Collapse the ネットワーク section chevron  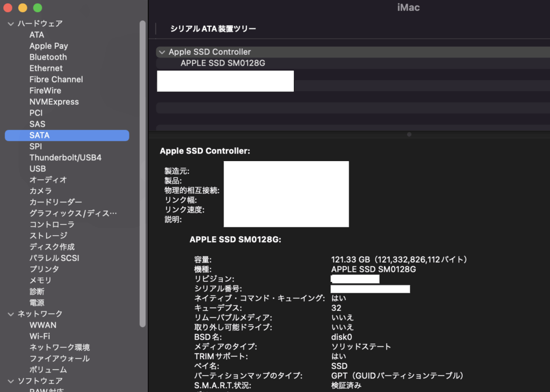point(10,314)
